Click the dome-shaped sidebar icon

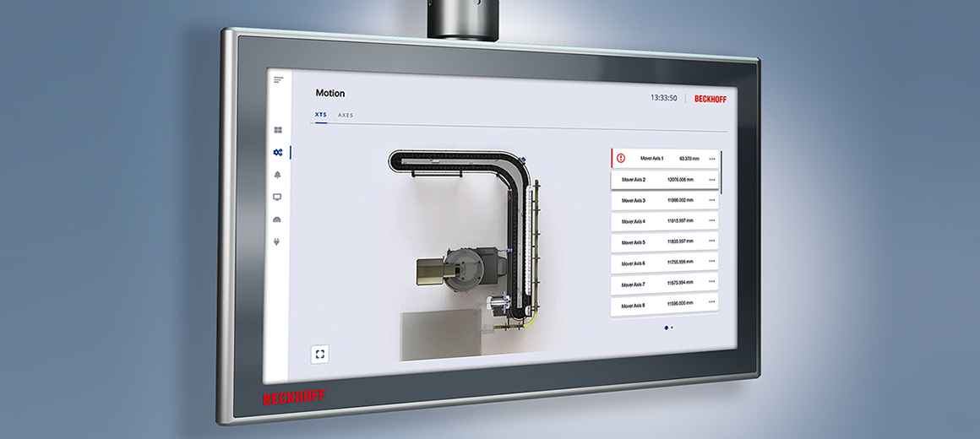pos(277,219)
